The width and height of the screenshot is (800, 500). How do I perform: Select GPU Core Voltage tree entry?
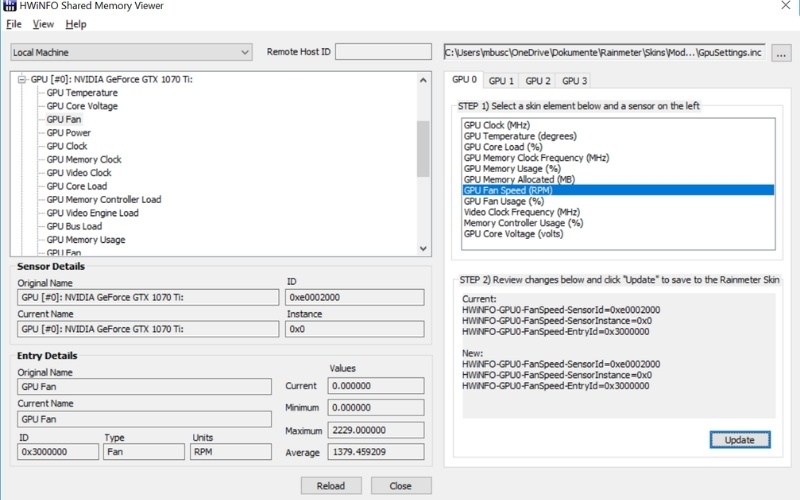click(x=82, y=106)
